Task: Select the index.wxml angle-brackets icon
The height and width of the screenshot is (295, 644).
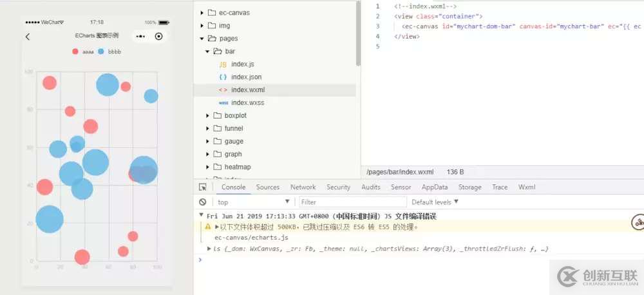Action: tap(223, 90)
